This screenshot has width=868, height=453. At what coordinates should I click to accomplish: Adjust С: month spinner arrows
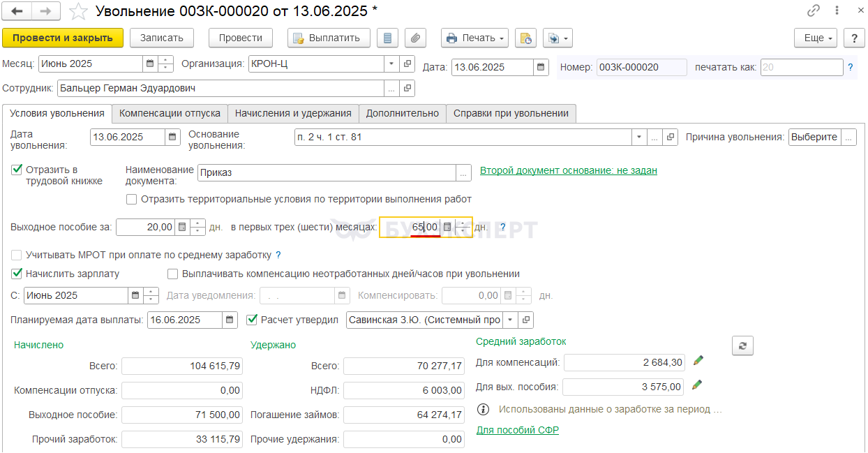click(x=151, y=295)
